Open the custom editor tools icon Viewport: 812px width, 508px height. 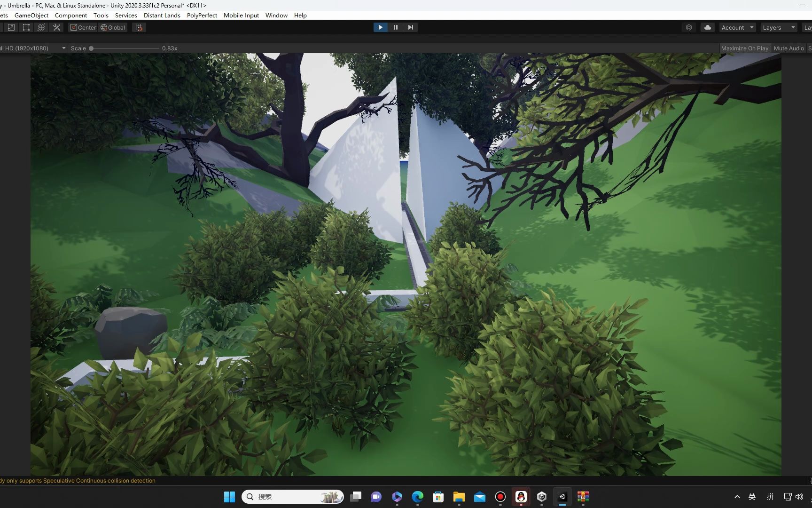pyautogui.click(x=57, y=28)
